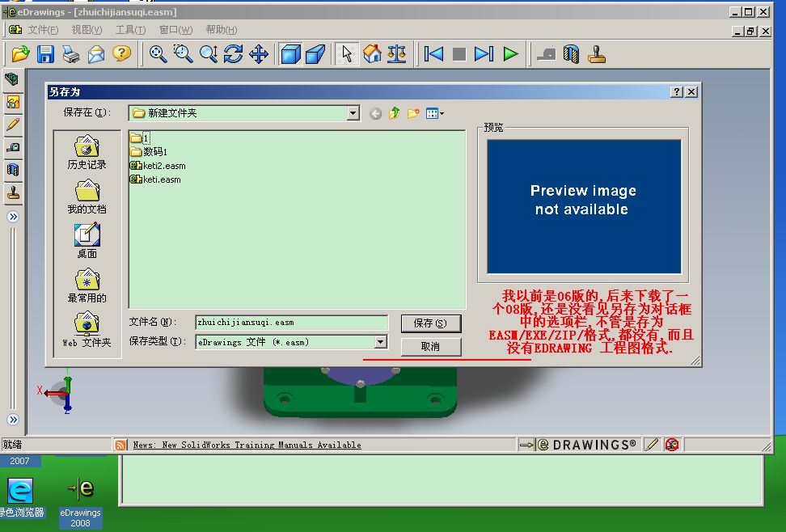This screenshot has width=786, height=532.
Task: Click the Send email envelope icon
Action: (96, 54)
